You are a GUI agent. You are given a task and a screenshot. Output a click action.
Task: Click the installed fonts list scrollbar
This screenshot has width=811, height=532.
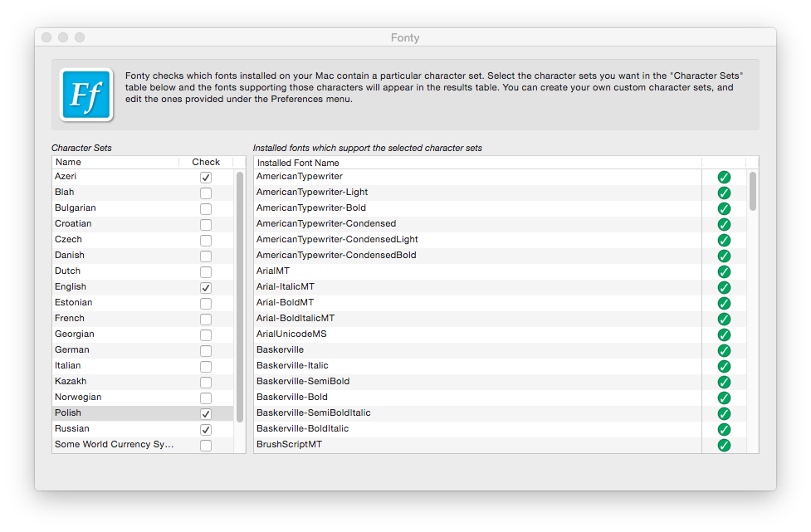point(753,191)
